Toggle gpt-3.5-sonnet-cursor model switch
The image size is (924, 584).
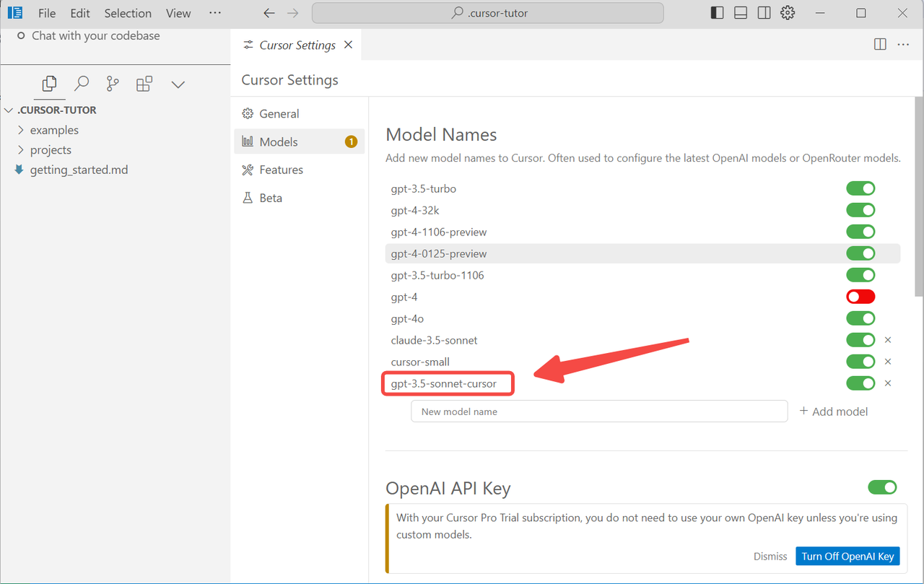(860, 383)
